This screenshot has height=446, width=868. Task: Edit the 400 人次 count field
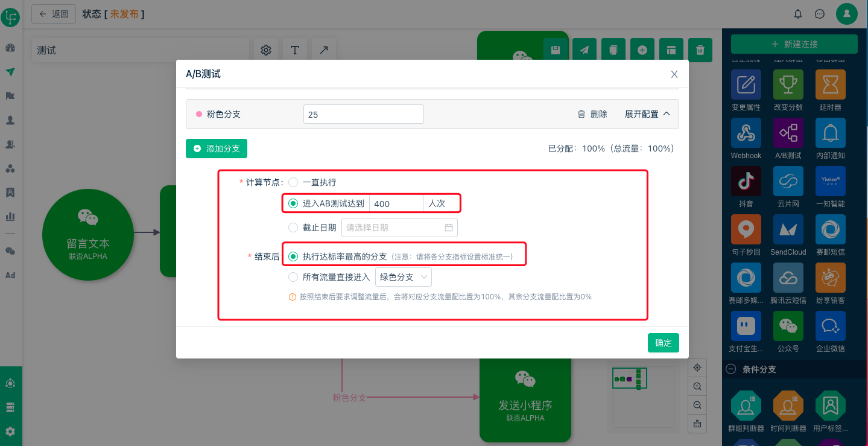396,203
